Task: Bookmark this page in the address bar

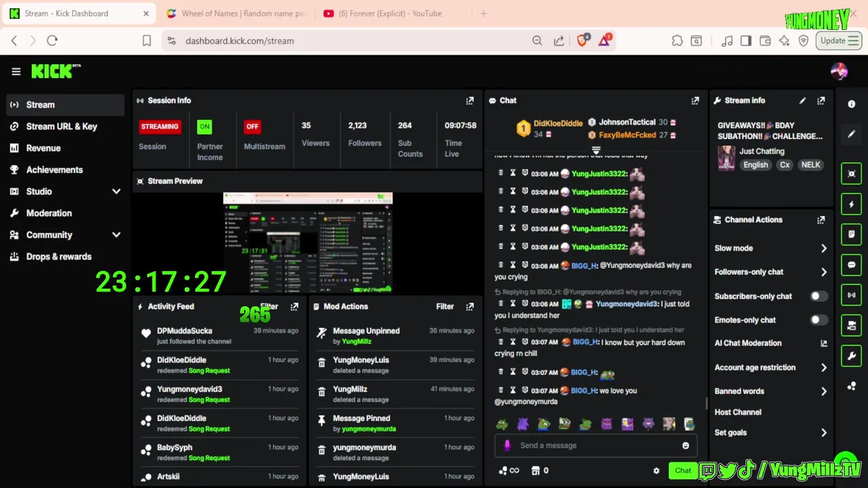Action: coord(146,41)
